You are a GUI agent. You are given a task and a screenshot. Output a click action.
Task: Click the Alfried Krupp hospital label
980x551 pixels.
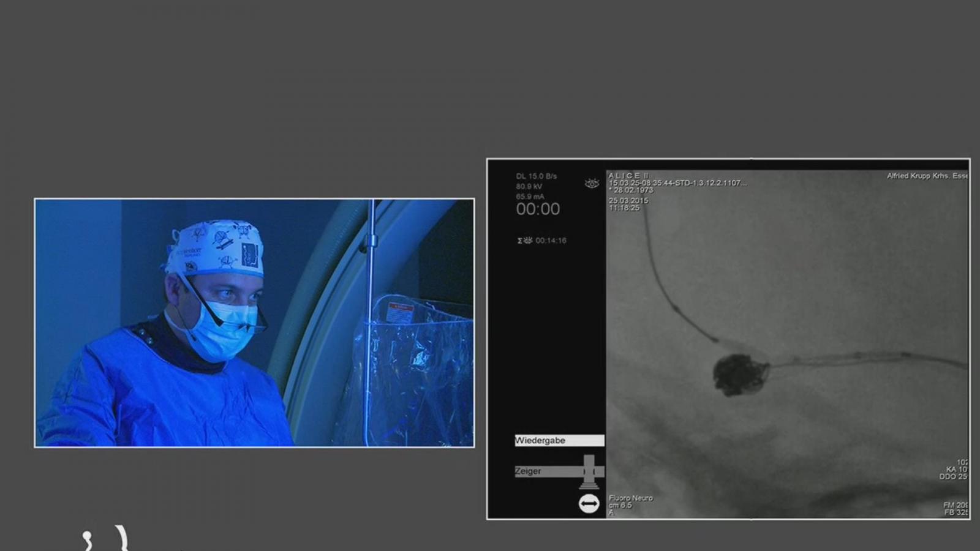coord(927,176)
